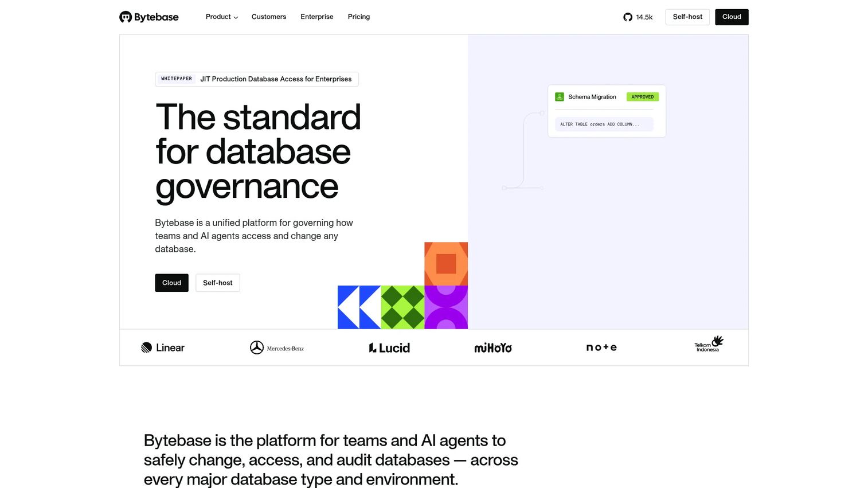
Task: Click the Bytebase logo in the header
Action: 148,17
